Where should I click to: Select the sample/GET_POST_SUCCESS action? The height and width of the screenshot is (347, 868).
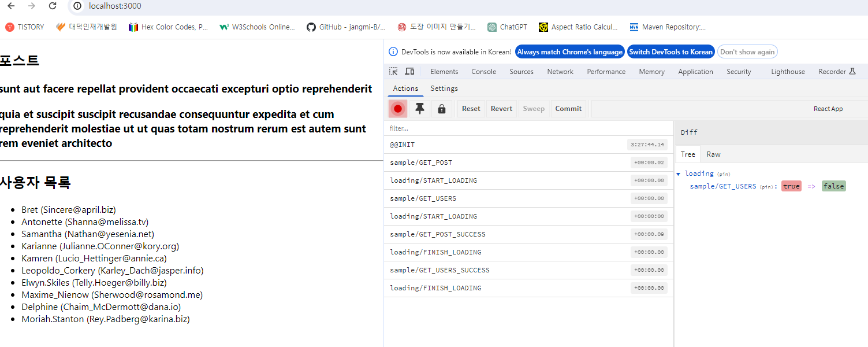pos(528,234)
